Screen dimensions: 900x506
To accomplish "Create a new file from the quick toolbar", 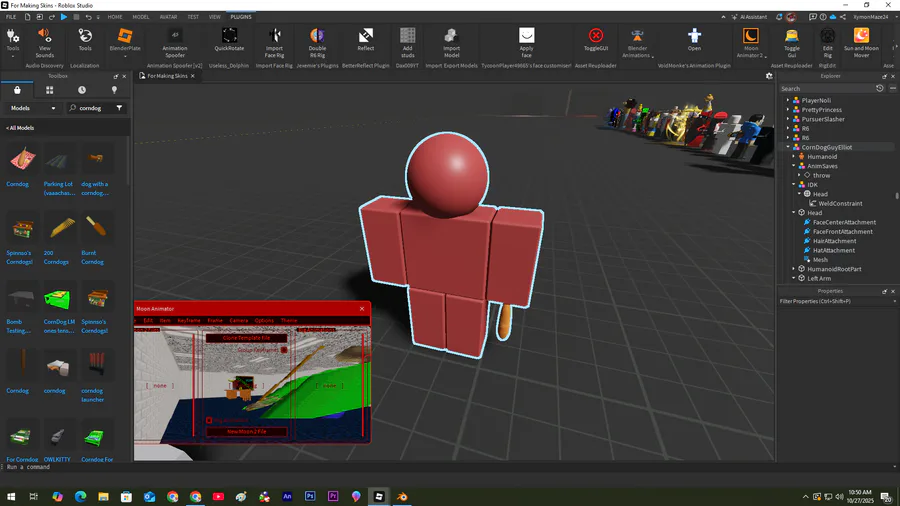I will [x=27, y=17].
